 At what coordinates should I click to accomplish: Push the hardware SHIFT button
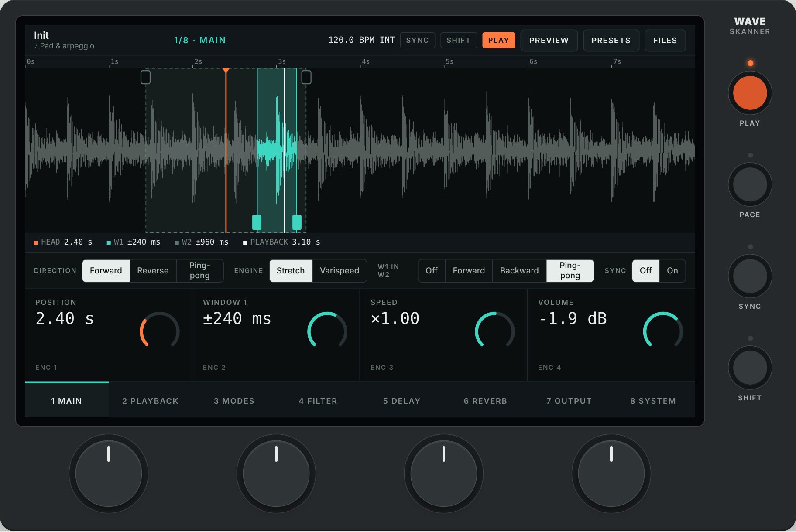[x=750, y=368]
